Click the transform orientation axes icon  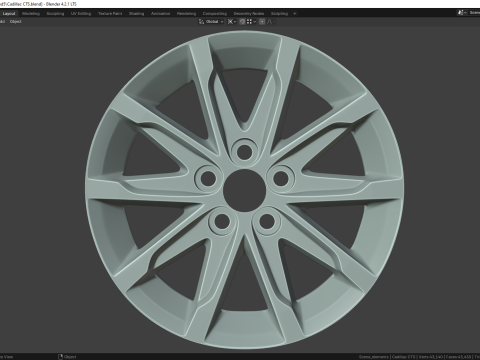201,22
